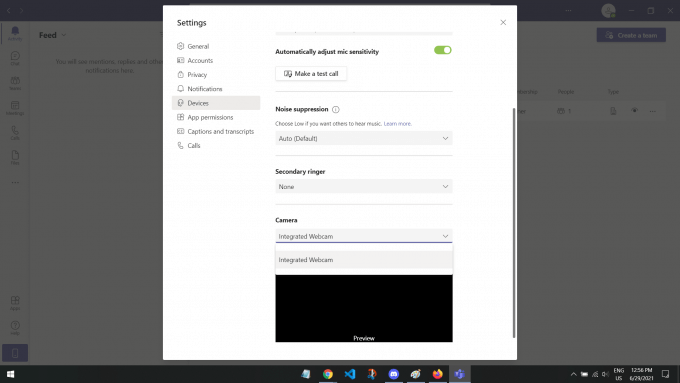Viewport: 680px width, 383px height.
Task: Click the Noise suppression info icon
Action: pos(336,109)
